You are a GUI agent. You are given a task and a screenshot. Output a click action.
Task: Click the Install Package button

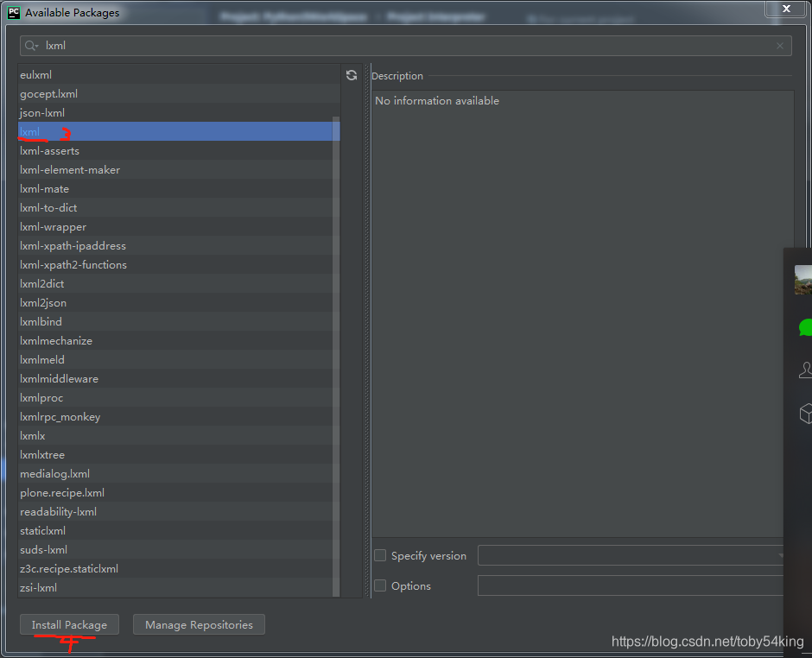pyautogui.click(x=69, y=625)
